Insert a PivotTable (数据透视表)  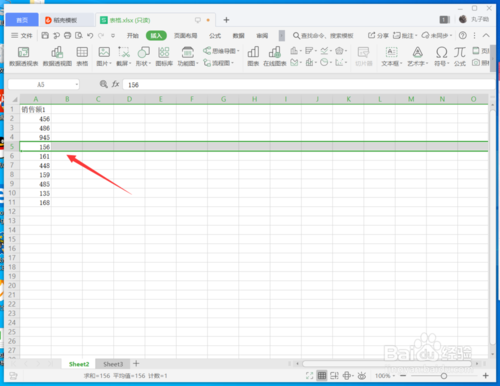coord(23,56)
